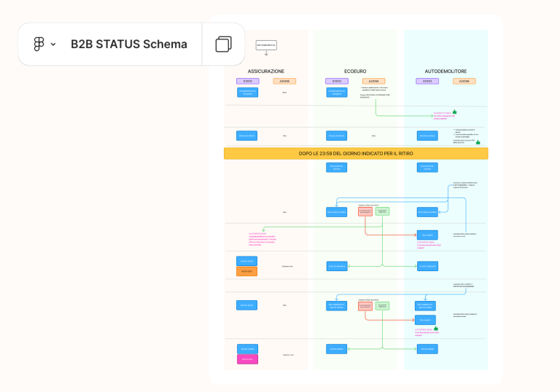The image size is (560, 392).
Task: Select the purple STATO label under ECOEURO
Action: click(337, 81)
